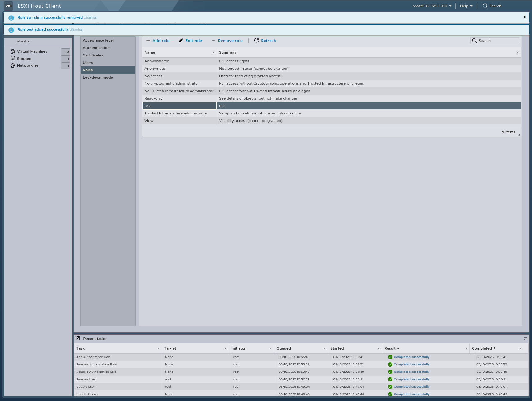Expand the Help dropdown menu
Viewport: 532px width, 401px height.
coord(465,6)
